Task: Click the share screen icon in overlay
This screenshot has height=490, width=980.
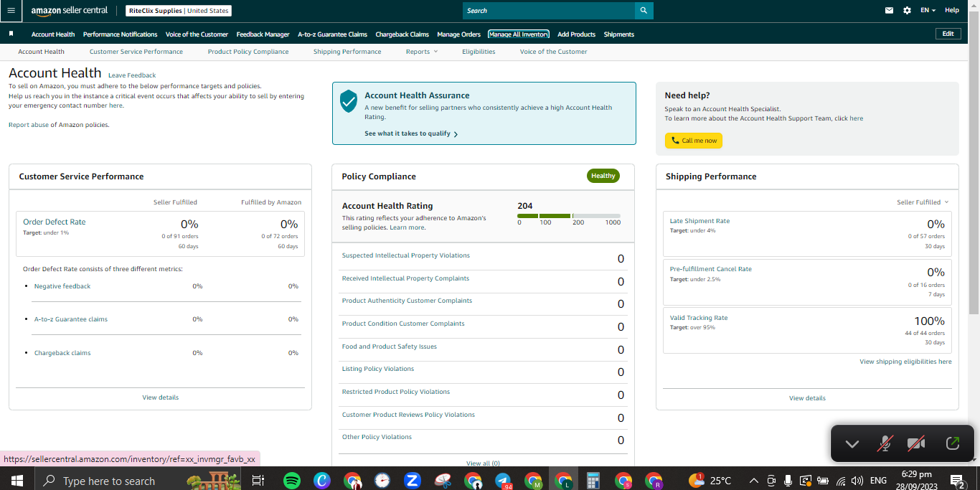Action: point(953,443)
